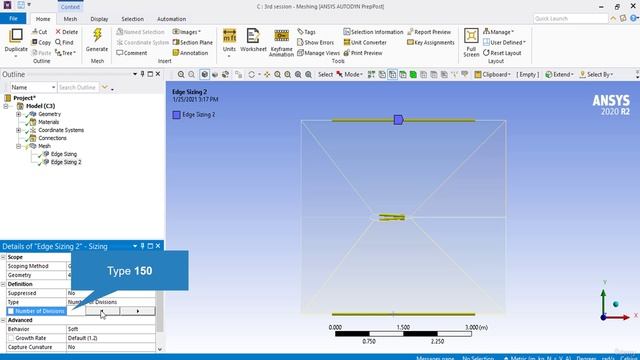Open the File menu
Image resolution: width=640 pixels, height=360 pixels.
(x=13, y=19)
